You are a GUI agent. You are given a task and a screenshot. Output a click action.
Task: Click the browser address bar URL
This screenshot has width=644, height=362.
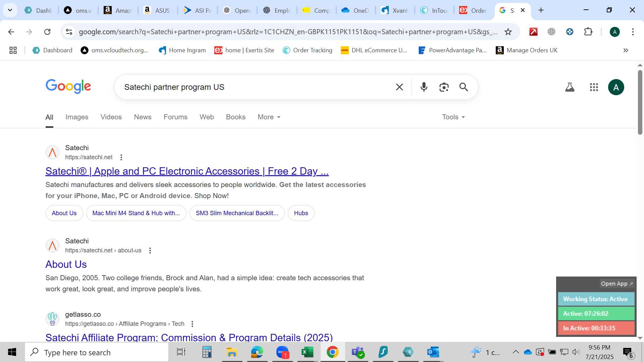coord(288,32)
